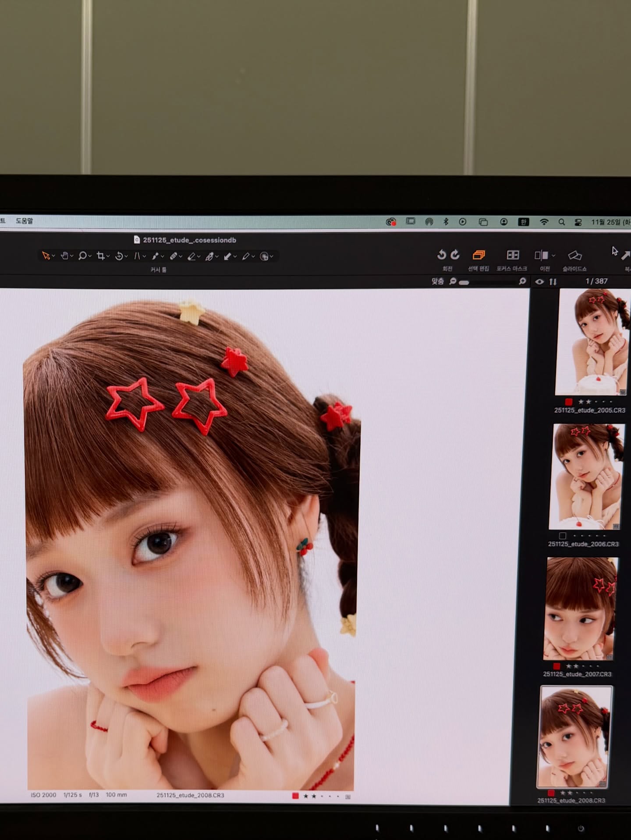This screenshot has height=840, width=631.
Task: Rotate image counterclockwise with left arrow
Action: [441, 255]
